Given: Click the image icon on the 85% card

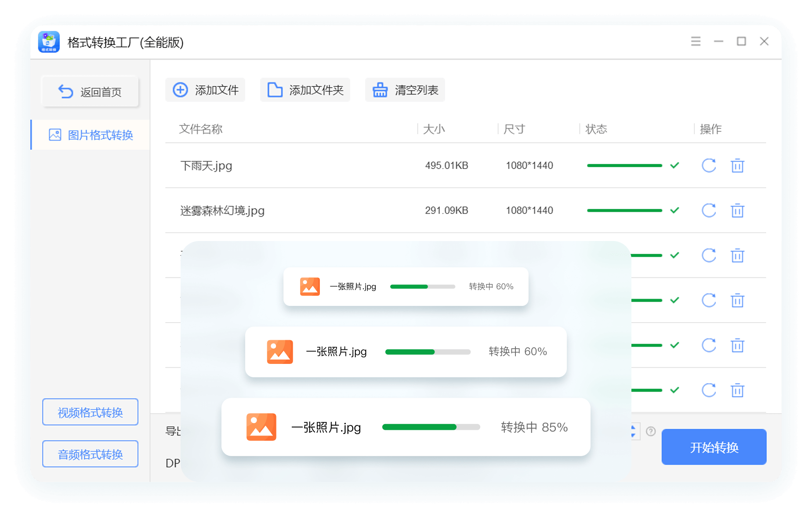Looking at the screenshot, I should (261, 427).
